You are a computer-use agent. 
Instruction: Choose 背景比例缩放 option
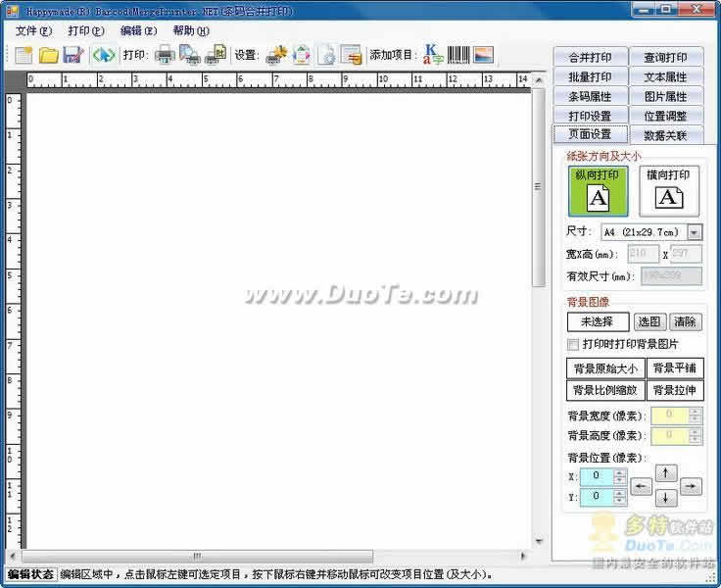[605, 390]
